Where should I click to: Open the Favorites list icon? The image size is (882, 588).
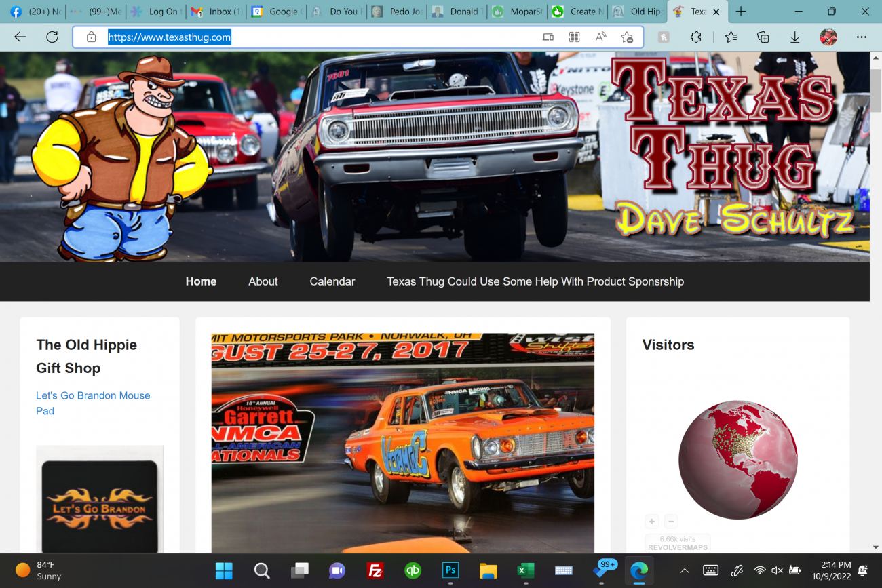(731, 37)
